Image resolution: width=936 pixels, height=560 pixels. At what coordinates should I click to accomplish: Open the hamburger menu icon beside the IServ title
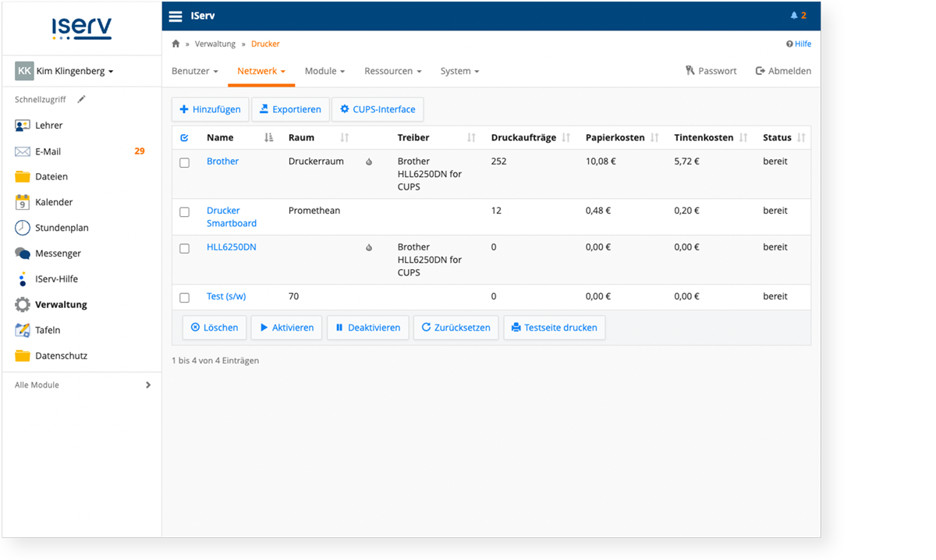(175, 16)
